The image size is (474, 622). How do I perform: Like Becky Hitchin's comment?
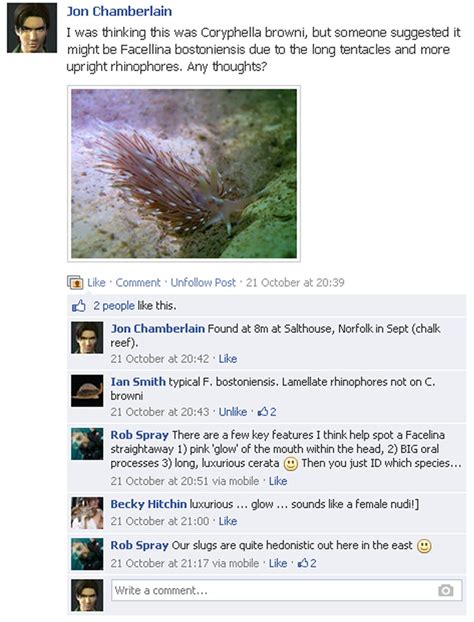click(228, 521)
